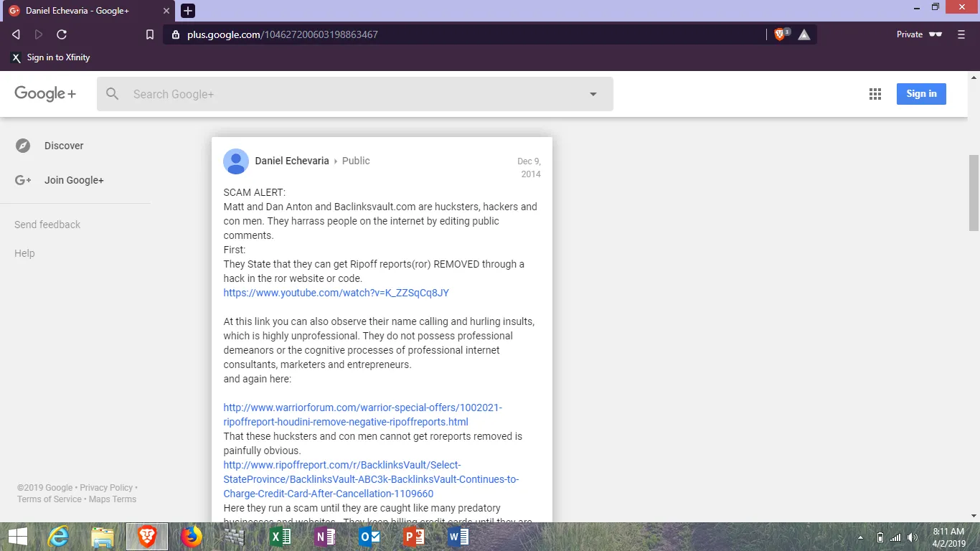Go forward to the next page

point(39,34)
